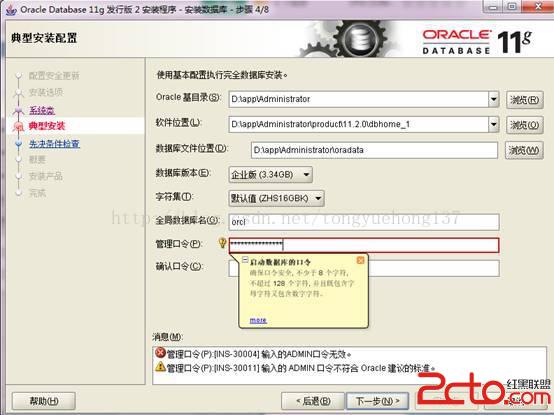Focus the 软件位置 path field
Screen dimensions: 554x415
tap(359, 124)
